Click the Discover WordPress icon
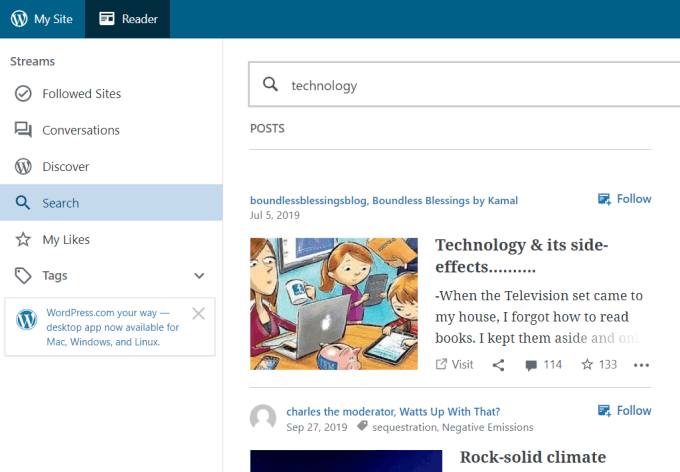Viewport: 680px width, 472px height. (23, 167)
